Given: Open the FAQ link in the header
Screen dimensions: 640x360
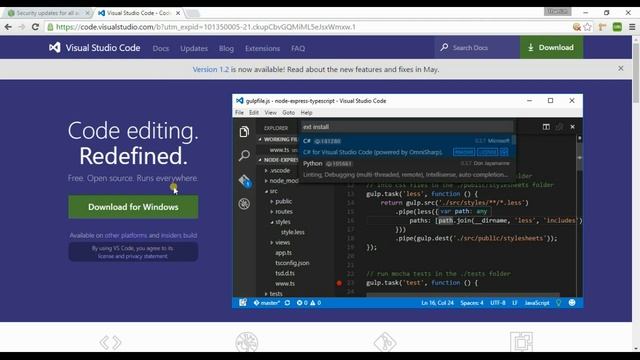Looking at the screenshot, I should (x=298, y=48).
